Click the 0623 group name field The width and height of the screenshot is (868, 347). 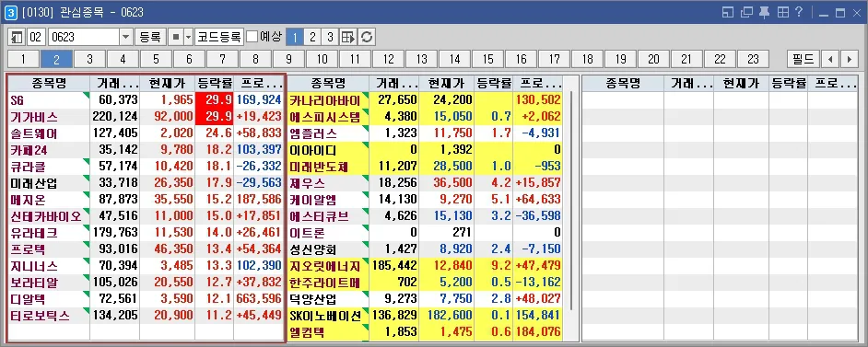(x=84, y=38)
